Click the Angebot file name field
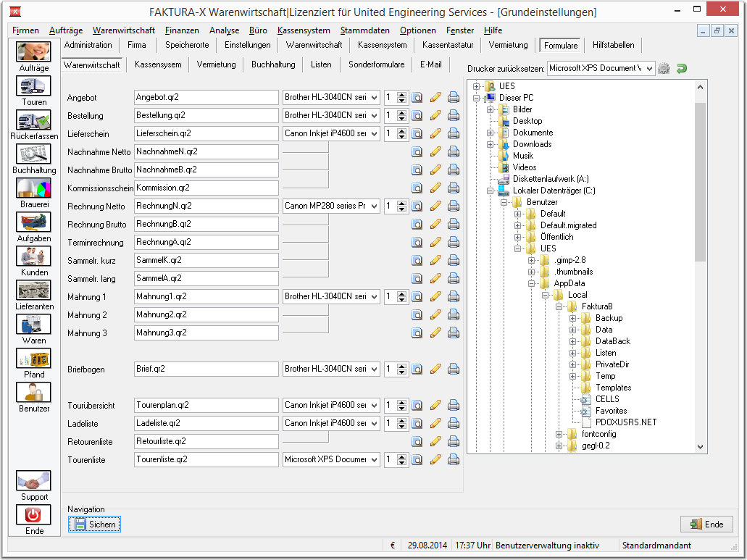This screenshot has height=560, width=747. (206, 98)
